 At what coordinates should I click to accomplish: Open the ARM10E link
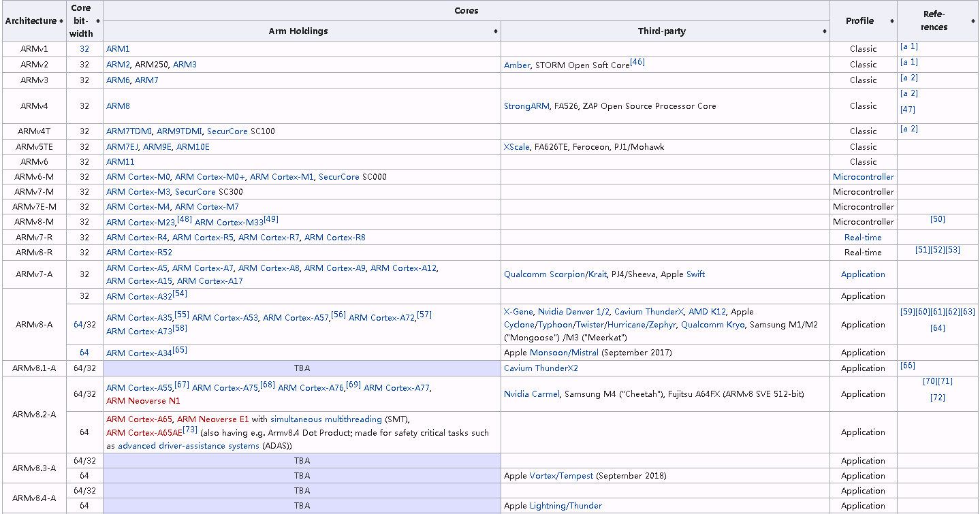tap(193, 147)
